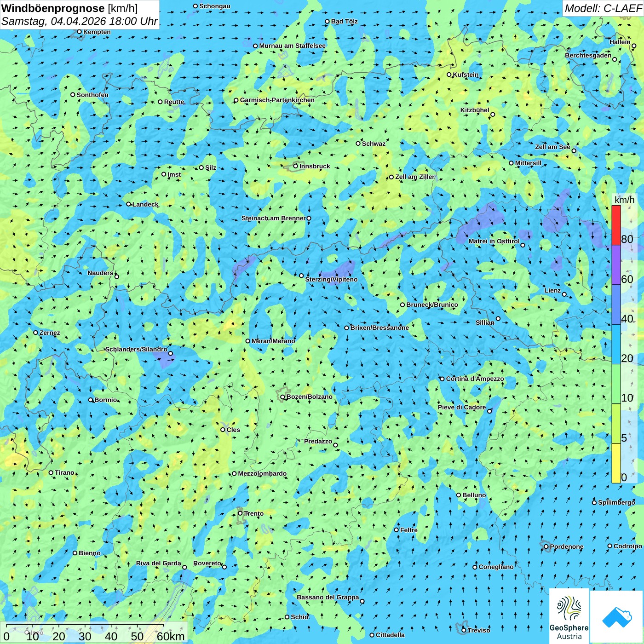The width and height of the screenshot is (644, 644).
Task: Click the Predazzo label
Action: click(x=318, y=441)
